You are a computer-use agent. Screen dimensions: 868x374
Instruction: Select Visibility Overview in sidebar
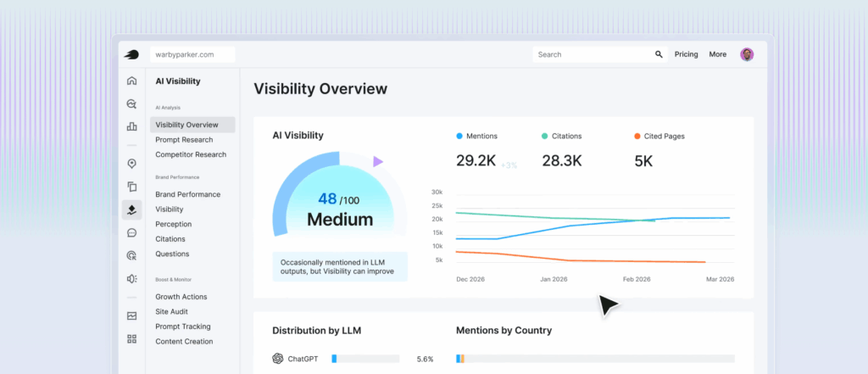click(x=192, y=125)
